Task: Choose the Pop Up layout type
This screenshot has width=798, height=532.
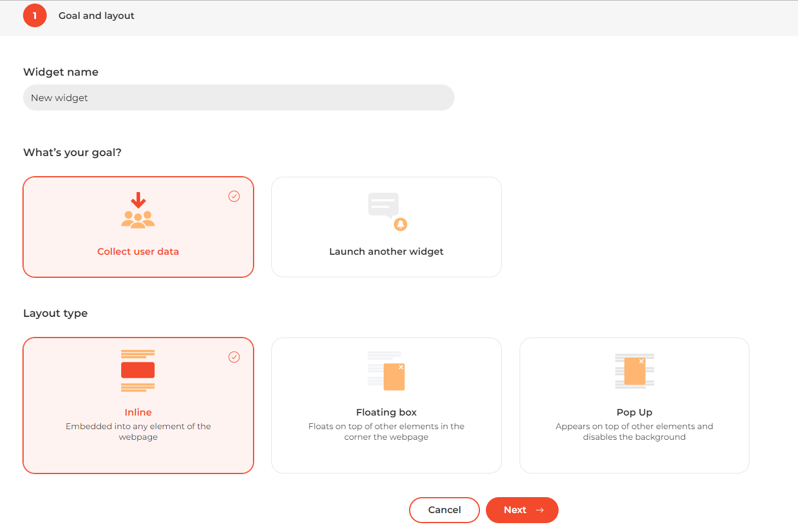Action: coord(634,406)
